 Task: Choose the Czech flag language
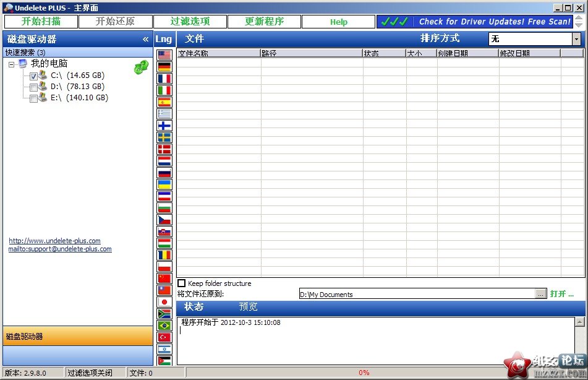(x=164, y=220)
